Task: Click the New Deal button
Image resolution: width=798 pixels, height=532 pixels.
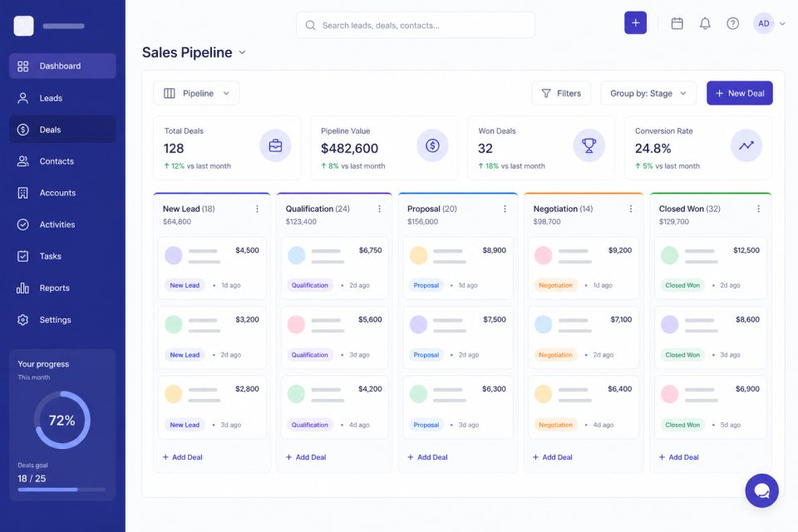Action: [x=740, y=93]
